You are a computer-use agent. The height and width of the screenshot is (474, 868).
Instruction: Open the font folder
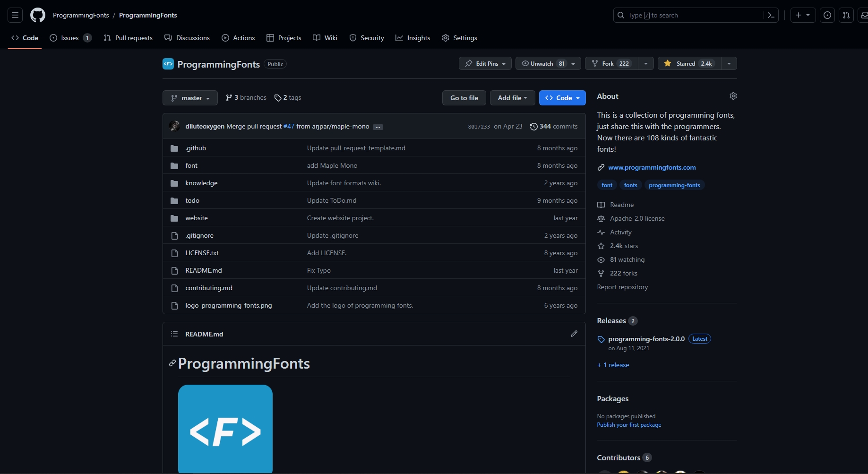191,165
